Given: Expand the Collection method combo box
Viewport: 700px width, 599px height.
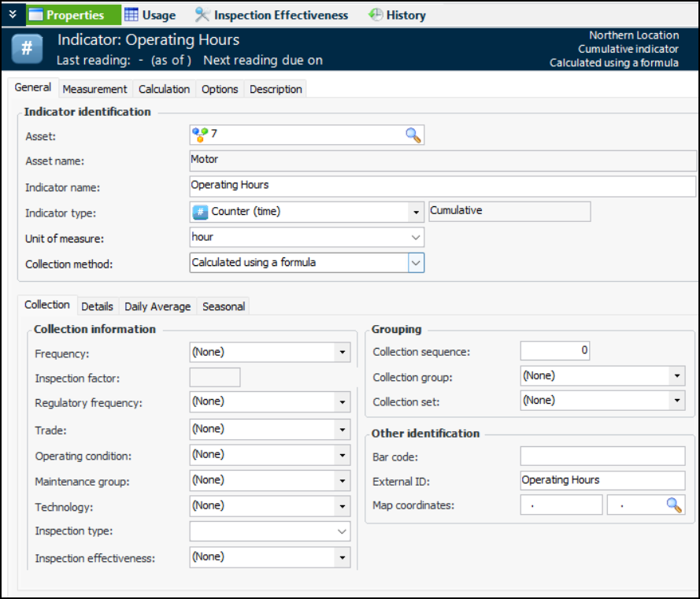Looking at the screenshot, I should pos(416,263).
